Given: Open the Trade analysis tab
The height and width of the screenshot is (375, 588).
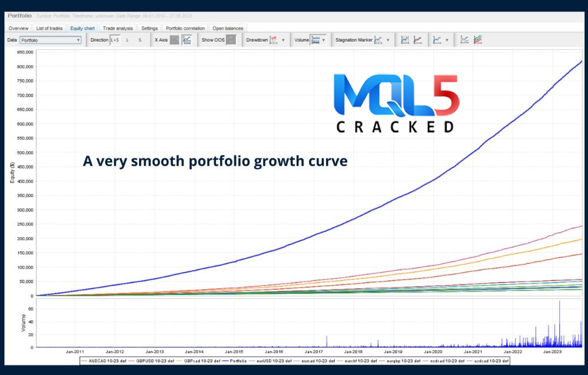Looking at the screenshot, I should click(118, 28).
